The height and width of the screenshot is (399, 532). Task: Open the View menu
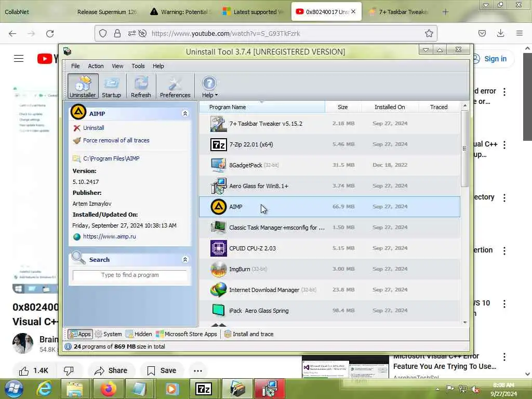pyautogui.click(x=117, y=66)
